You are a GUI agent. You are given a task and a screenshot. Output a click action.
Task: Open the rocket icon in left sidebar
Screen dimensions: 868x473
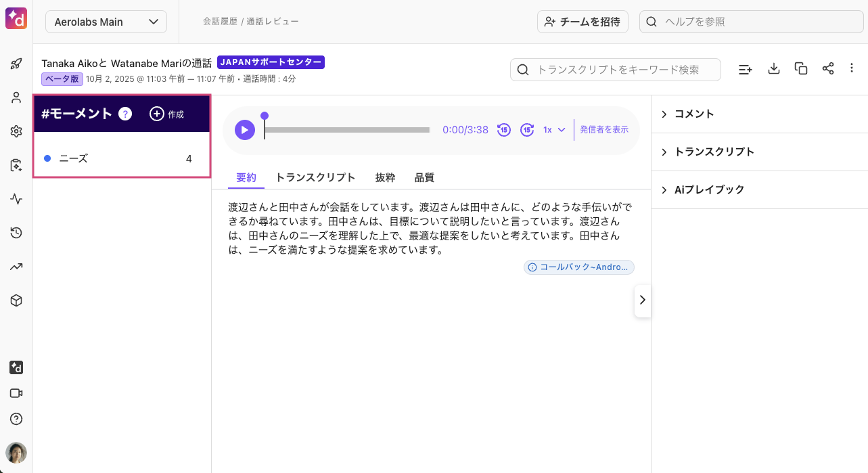[16, 64]
